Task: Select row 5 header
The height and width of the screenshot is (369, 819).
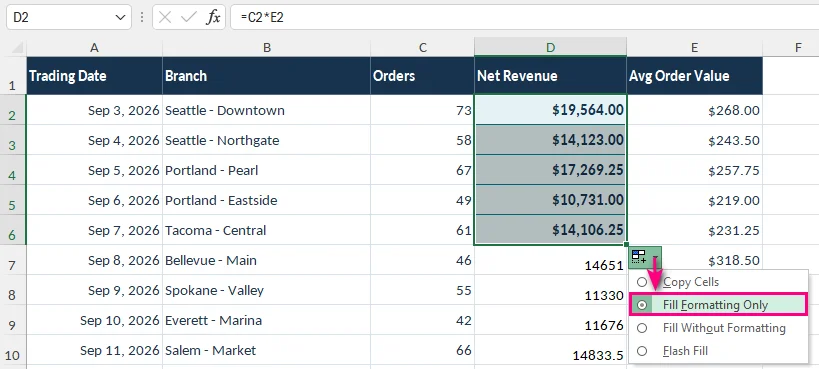Action: tap(13, 200)
